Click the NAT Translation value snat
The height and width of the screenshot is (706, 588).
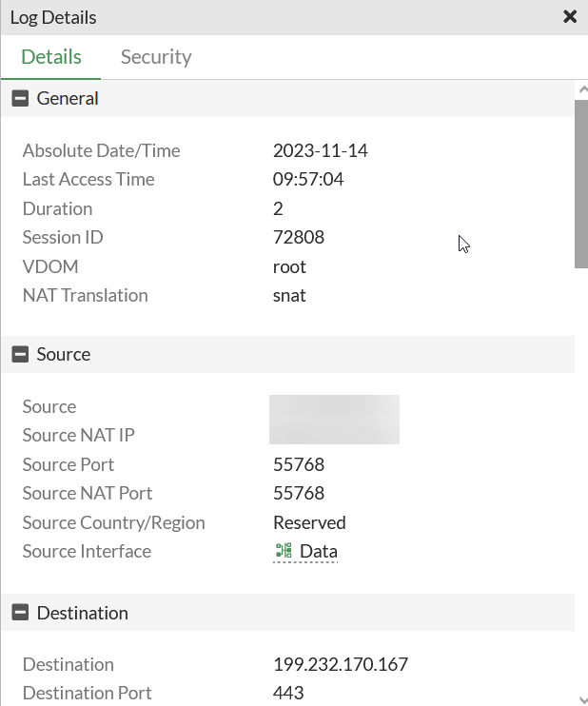click(x=289, y=295)
